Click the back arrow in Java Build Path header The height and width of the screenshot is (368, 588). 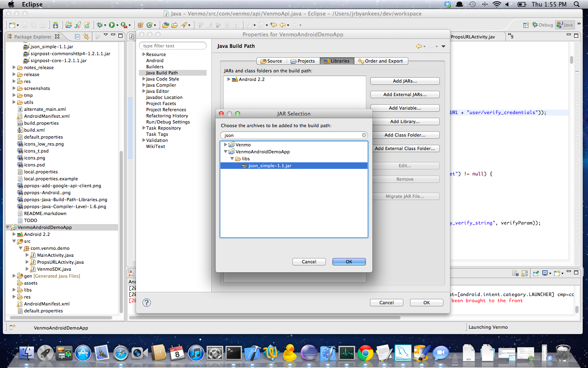pos(419,46)
